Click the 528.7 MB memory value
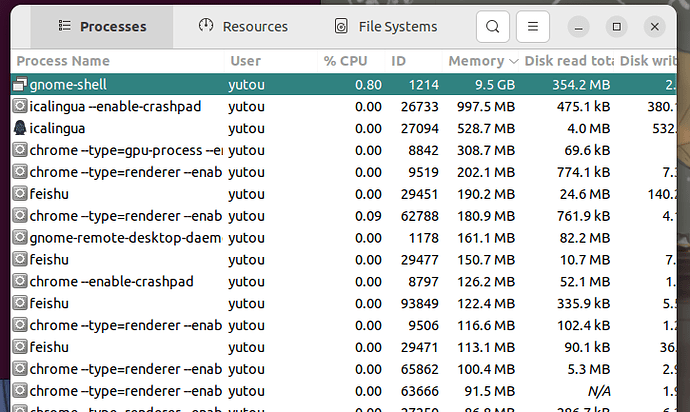690x412 pixels. [486, 129]
